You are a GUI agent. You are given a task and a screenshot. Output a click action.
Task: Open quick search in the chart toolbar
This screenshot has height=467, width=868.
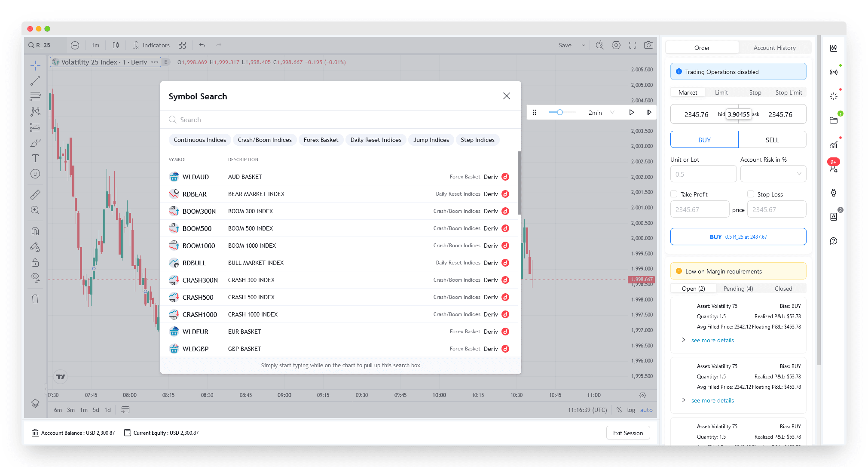click(x=600, y=45)
